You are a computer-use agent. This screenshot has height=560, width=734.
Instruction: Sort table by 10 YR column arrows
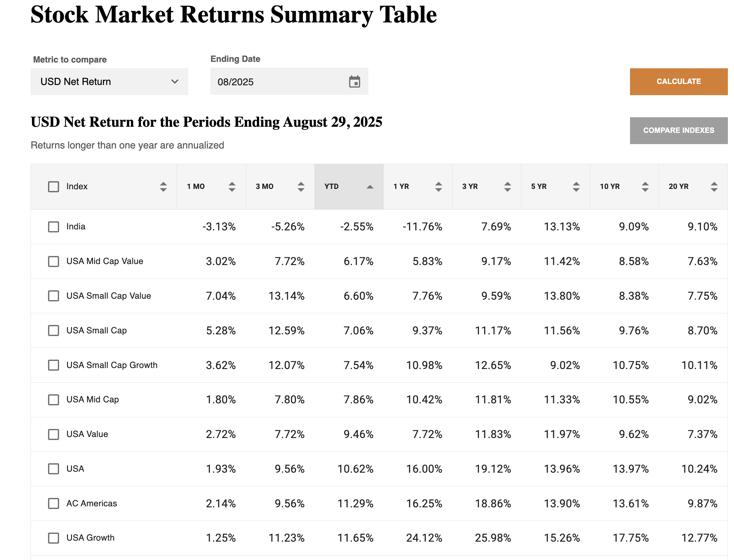645,187
